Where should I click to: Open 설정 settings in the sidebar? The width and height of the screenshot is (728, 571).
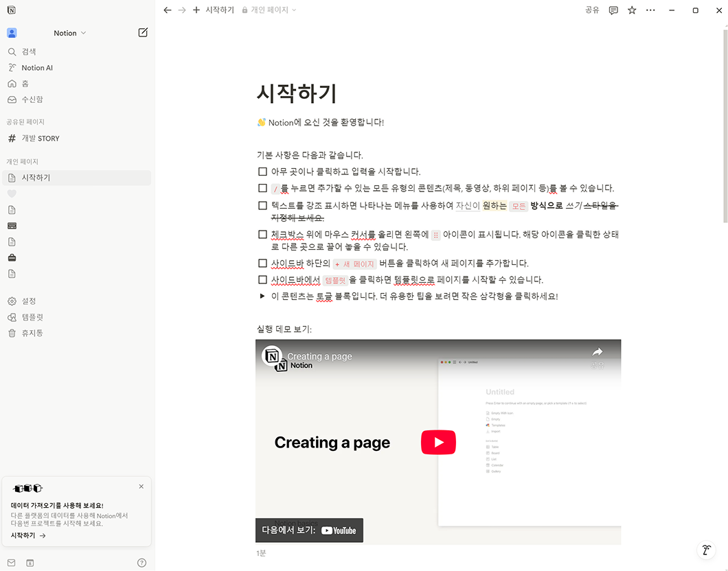(x=77, y=301)
